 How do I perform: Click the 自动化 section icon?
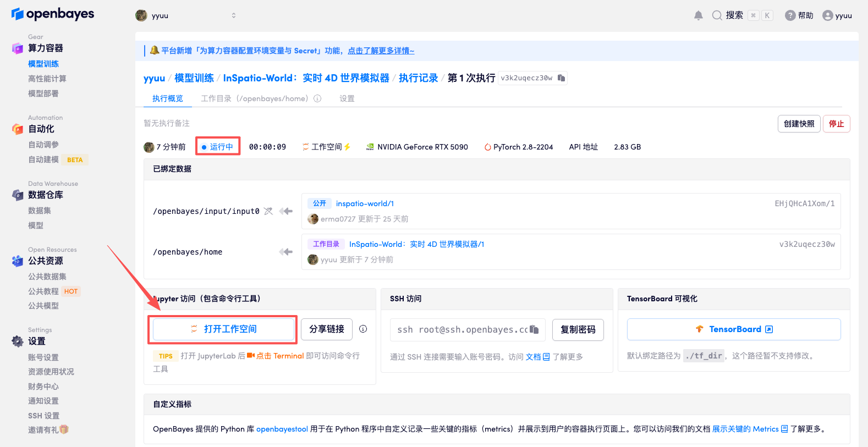[x=18, y=129]
